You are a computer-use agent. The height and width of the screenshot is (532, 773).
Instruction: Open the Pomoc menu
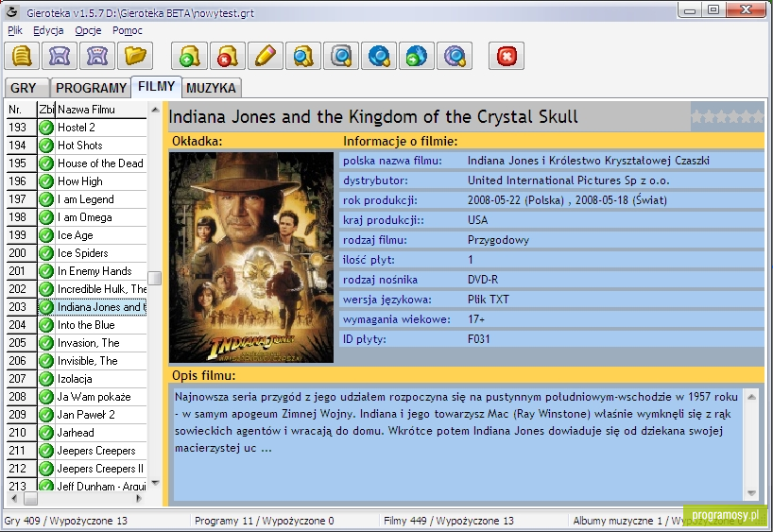click(x=128, y=30)
